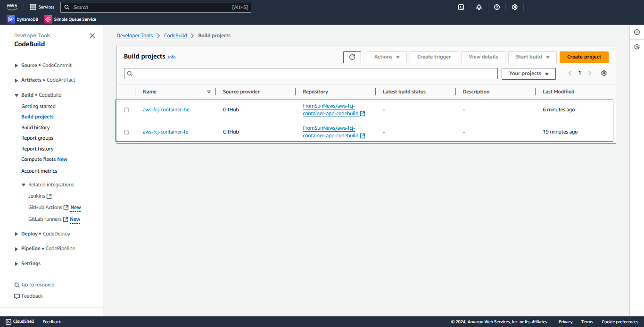Click the Feedback speech bubble in sidebar
The height and width of the screenshot is (327, 644).
pyautogui.click(x=17, y=296)
